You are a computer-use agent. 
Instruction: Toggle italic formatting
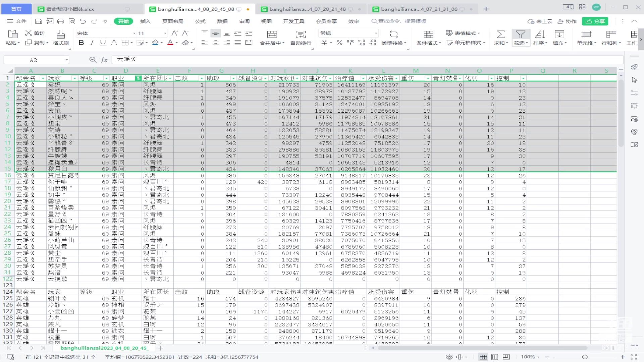pyautogui.click(x=92, y=43)
